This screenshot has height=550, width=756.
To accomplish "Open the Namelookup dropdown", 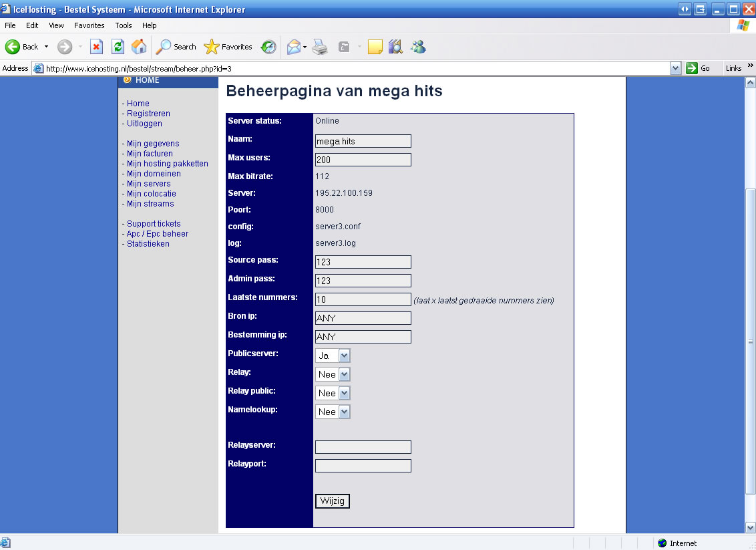I will coord(333,412).
